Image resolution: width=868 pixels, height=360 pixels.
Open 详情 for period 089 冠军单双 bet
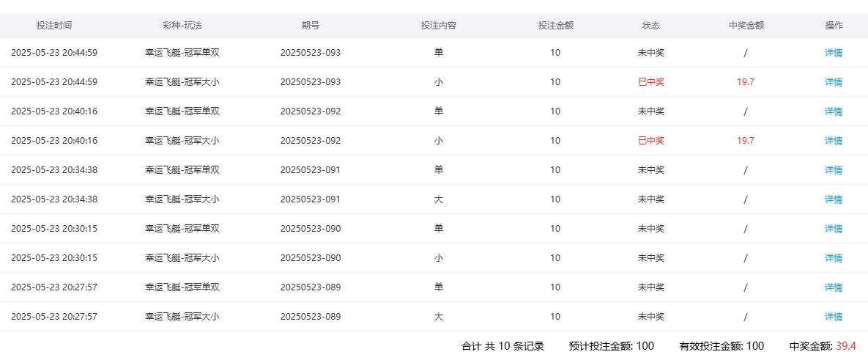pyautogui.click(x=833, y=287)
